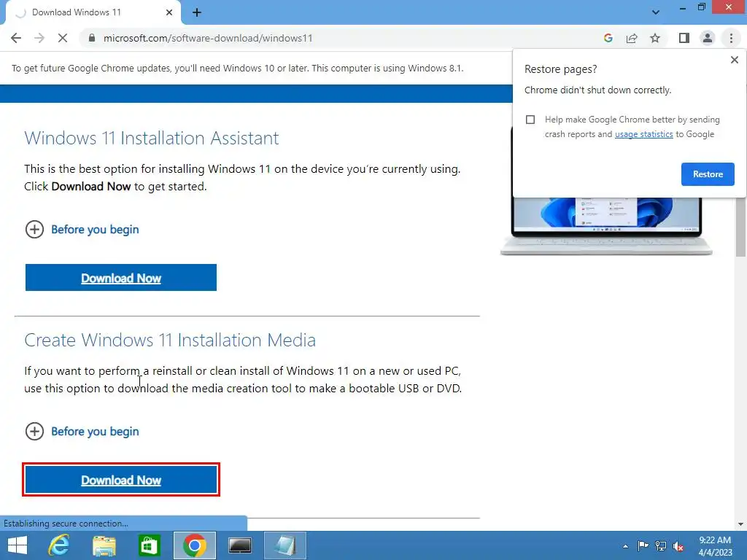Click the muted volume tray icon
The width and height of the screenshot is (747, 560).
pyautogui.click(x=678, y=546)
